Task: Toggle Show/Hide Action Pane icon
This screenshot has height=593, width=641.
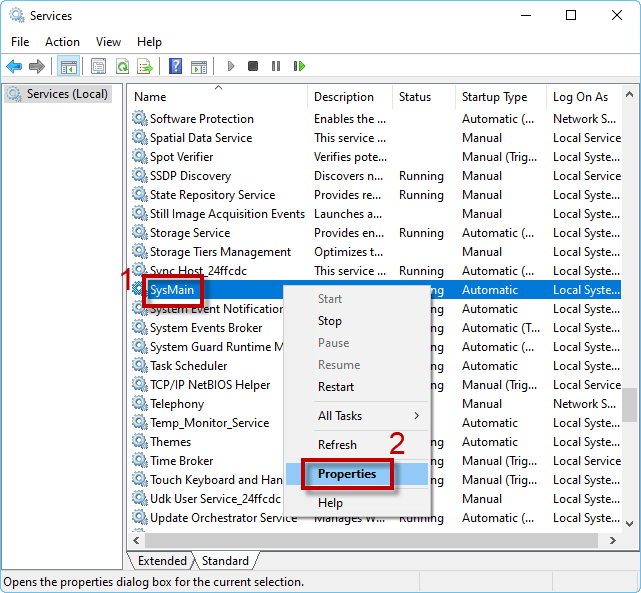Action: [199, 66]
